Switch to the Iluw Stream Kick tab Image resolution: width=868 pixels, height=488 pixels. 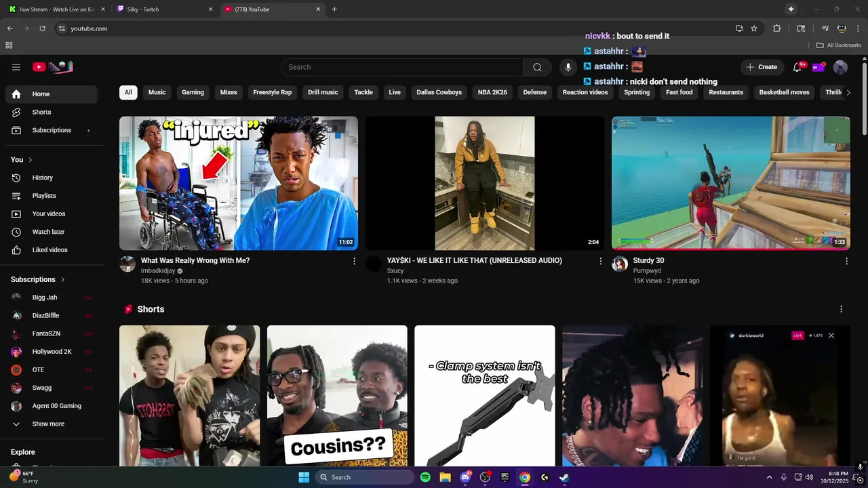point(56,9)
